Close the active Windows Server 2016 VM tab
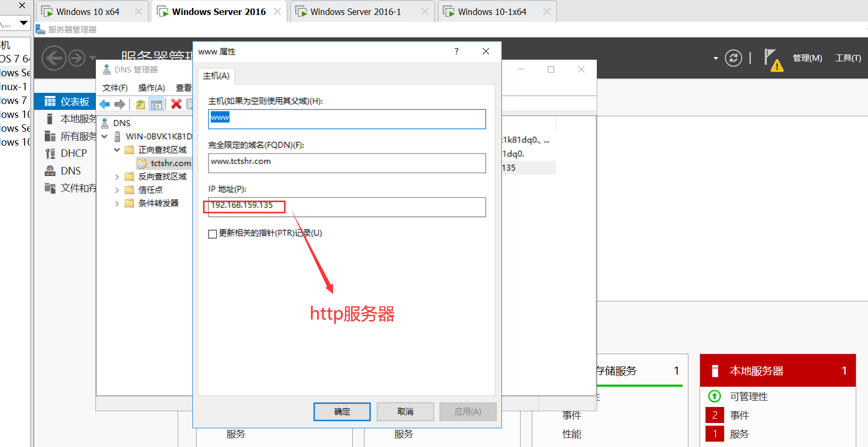The height and width of the screenshot is (447, 868). click(277, 12)
